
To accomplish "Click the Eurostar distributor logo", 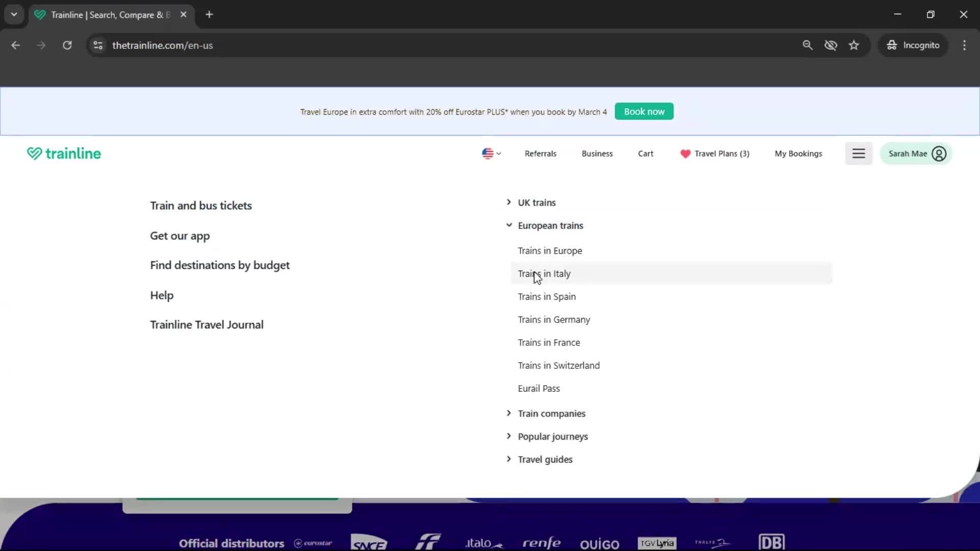I will click(x=312, y=543).
